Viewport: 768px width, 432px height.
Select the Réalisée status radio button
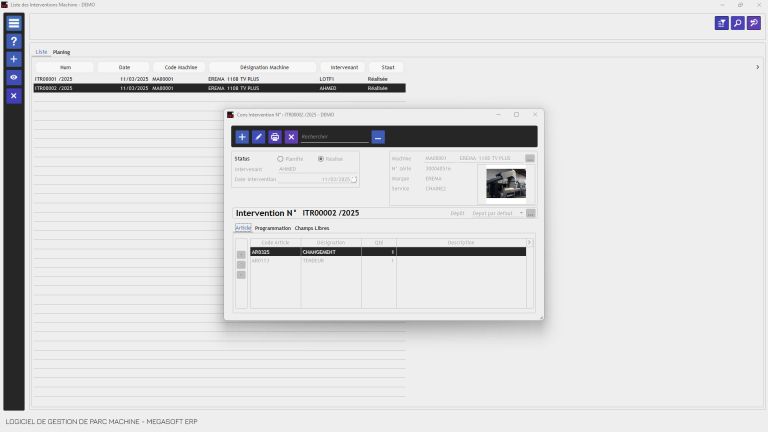pyautogui.click(x=321, y=159)
